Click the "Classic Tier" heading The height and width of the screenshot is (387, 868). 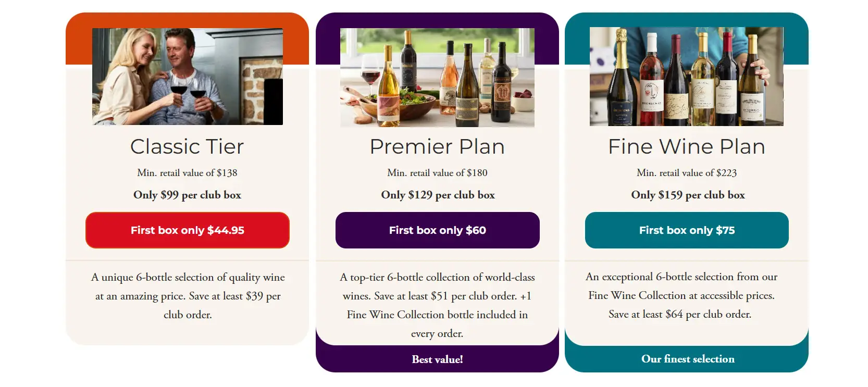(x=187, y=147)
